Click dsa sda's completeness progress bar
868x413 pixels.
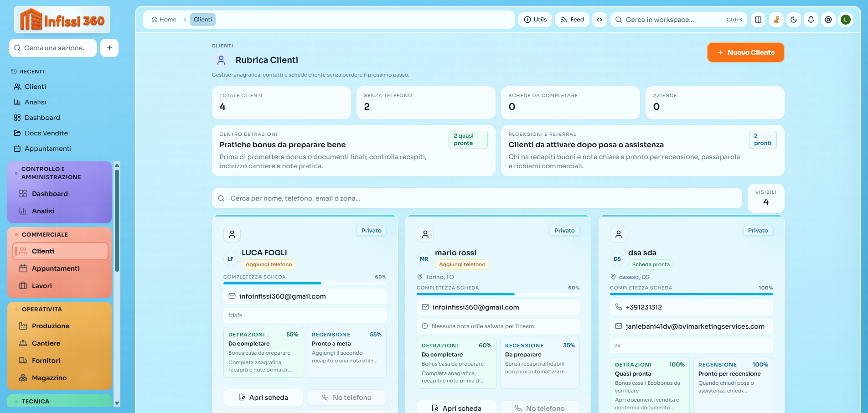(x=691, y=294)
